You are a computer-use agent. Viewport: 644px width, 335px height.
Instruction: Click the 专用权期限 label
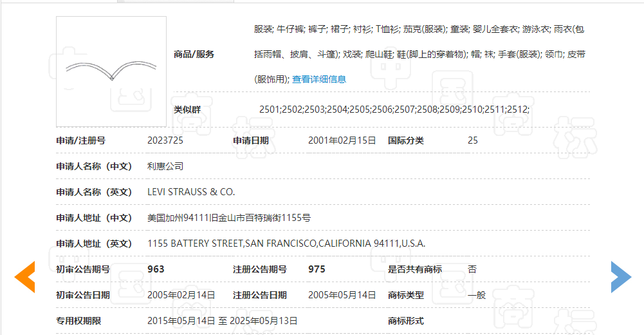point(78,321)
